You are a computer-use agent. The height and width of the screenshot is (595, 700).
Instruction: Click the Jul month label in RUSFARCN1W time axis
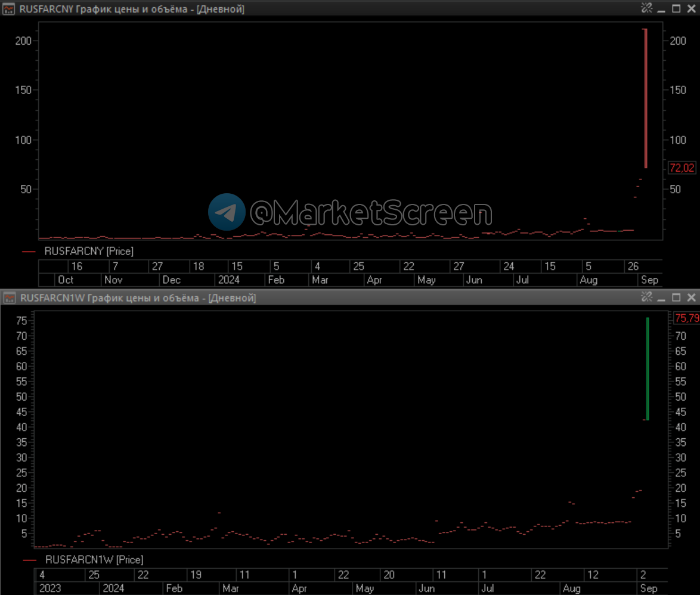pyautogui.click(x=488, y=588)
